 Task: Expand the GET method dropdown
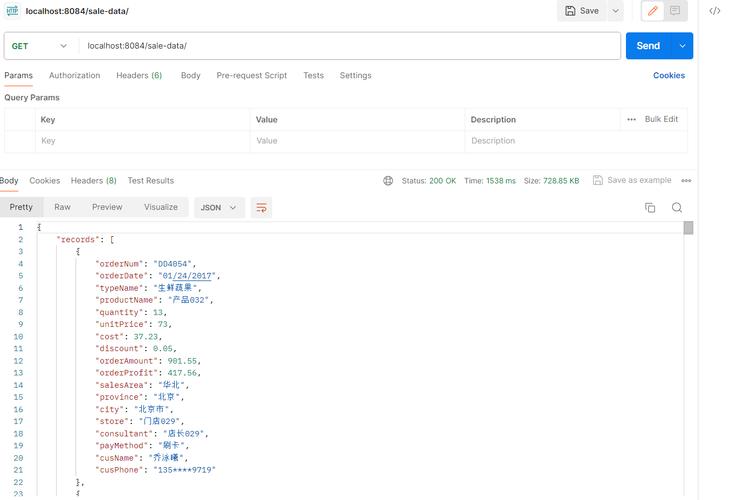pyautogui.click(x=39, y=46)
